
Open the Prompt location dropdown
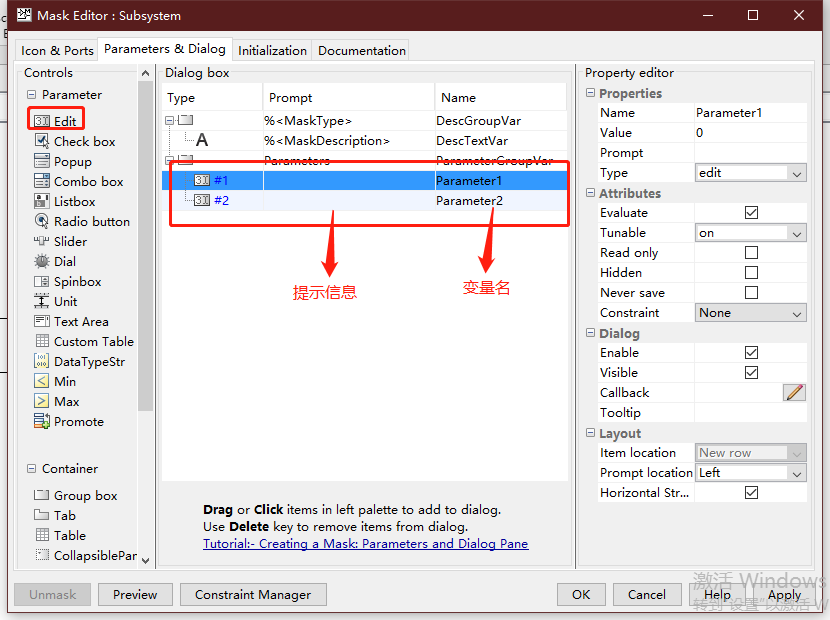[751, 473]
